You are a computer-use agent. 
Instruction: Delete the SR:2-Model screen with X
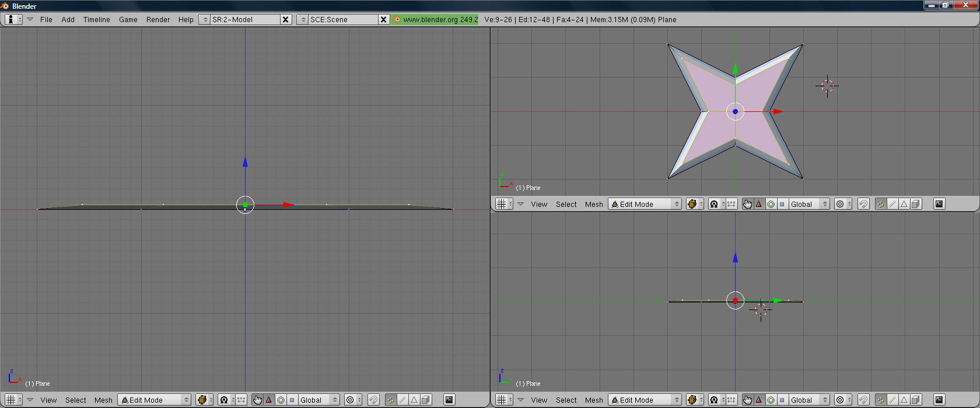pos(285,19)
